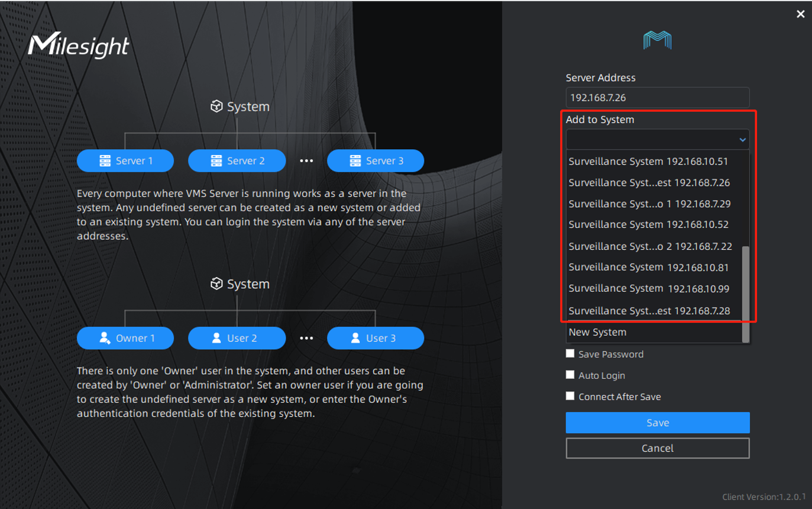The height and width of the screenshot is (509, 812).
Task: Enable the Auto Login checkbox
Action: [570, 375]
